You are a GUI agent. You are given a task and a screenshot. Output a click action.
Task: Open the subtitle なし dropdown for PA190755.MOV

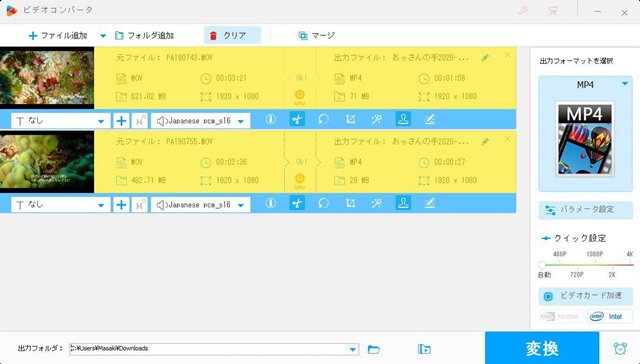tap(60, 205)
